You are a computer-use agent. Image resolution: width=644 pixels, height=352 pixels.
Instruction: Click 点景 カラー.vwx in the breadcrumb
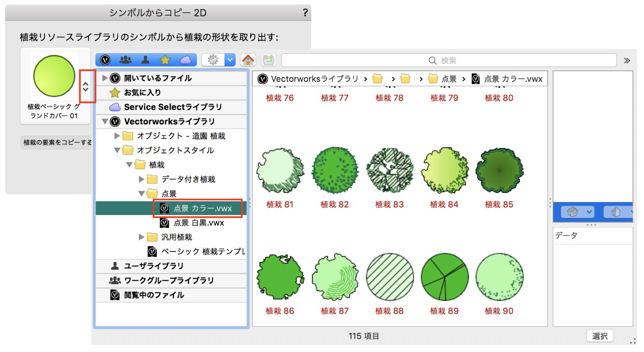point(507,79)
